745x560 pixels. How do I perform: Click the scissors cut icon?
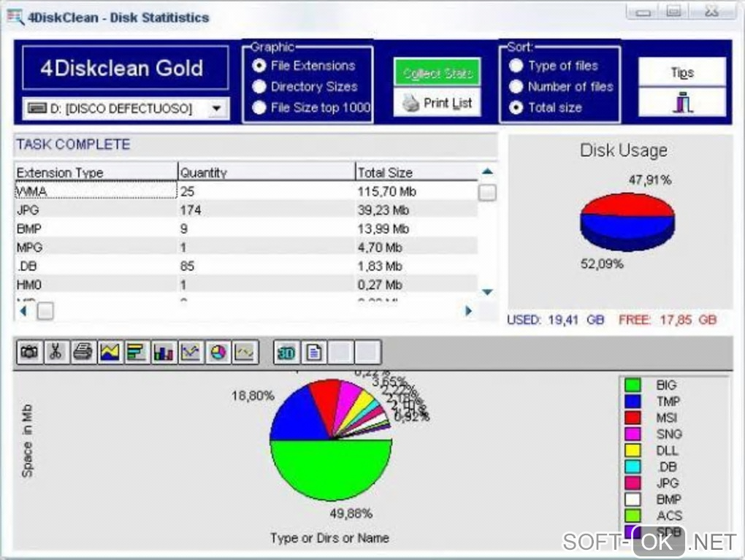click(x=56, y=353)
